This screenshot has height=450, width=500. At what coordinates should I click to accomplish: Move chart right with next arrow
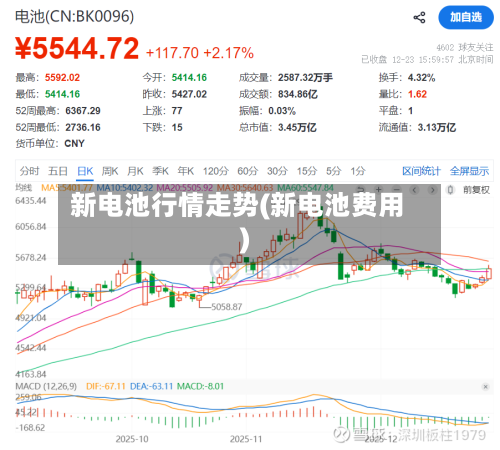tap(432, 190)
